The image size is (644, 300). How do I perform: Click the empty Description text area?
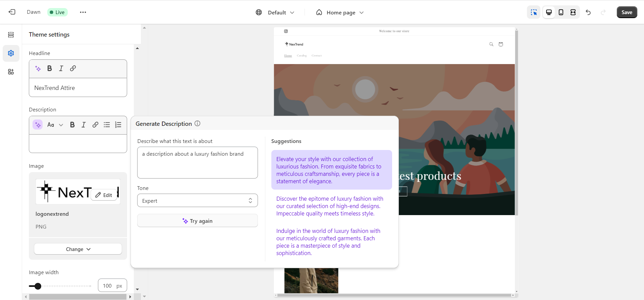78,144
